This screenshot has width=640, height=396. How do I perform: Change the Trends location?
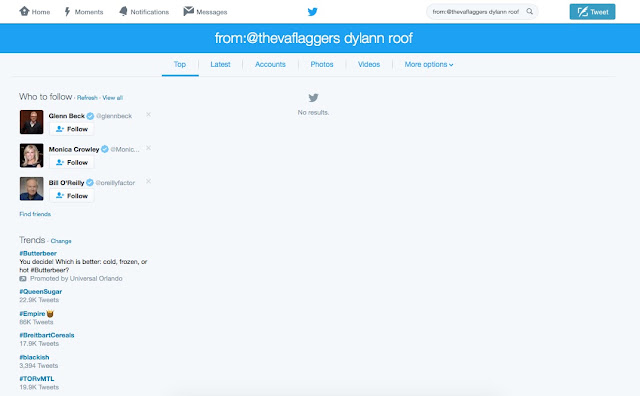[x=61, y=241]
